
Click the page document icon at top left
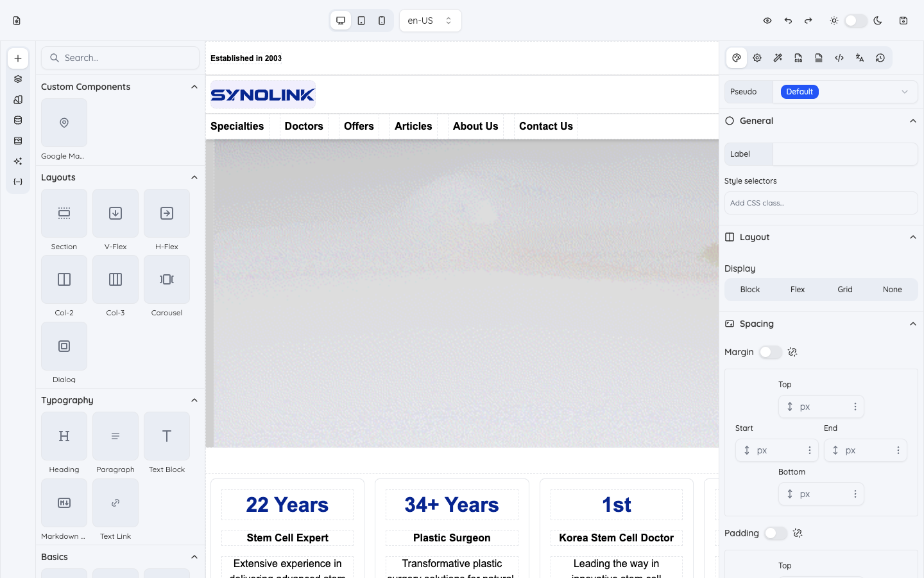(x=17, y=21)
